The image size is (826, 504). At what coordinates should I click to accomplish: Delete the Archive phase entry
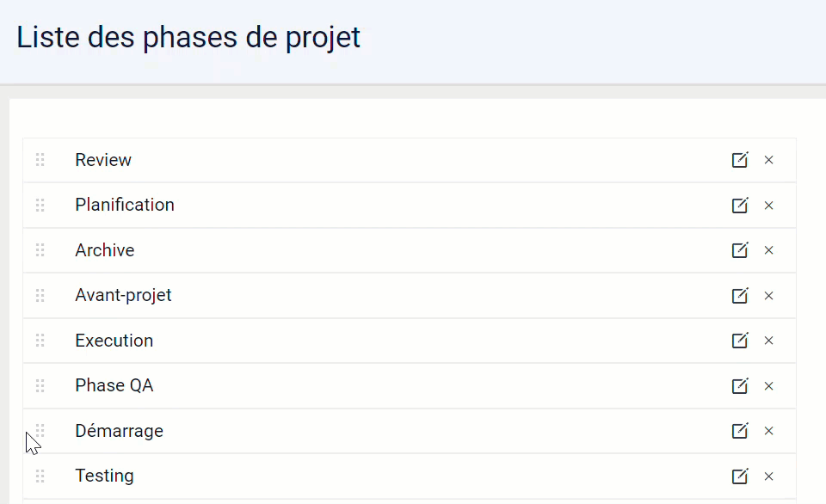click(768, 250)
